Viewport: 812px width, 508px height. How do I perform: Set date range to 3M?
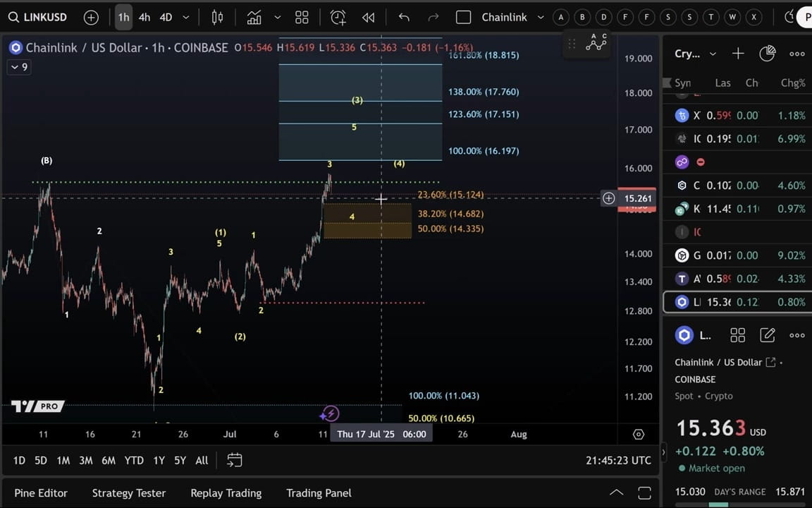pyautogui.click(x=86, y=460)
